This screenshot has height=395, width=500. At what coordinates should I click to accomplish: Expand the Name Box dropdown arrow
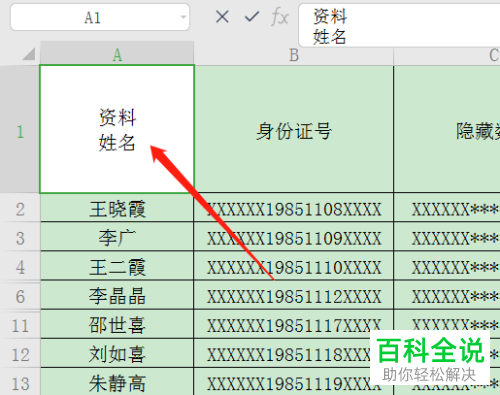183,17
